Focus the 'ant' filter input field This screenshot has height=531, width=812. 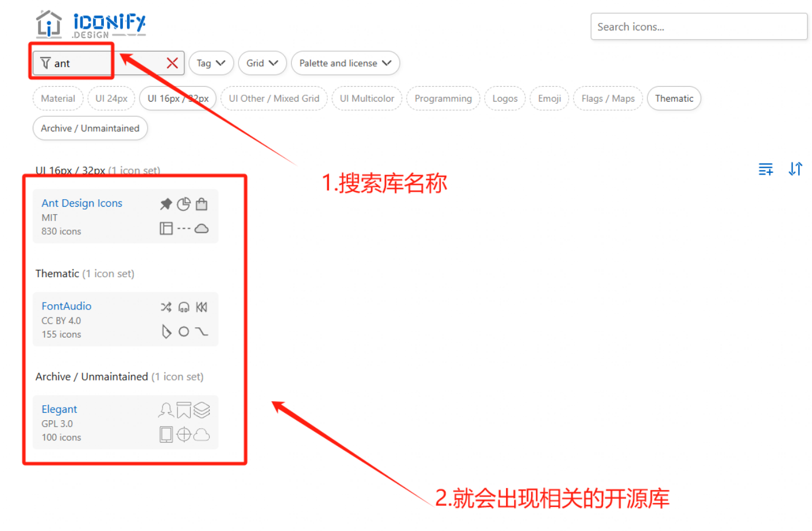[109, 63]
